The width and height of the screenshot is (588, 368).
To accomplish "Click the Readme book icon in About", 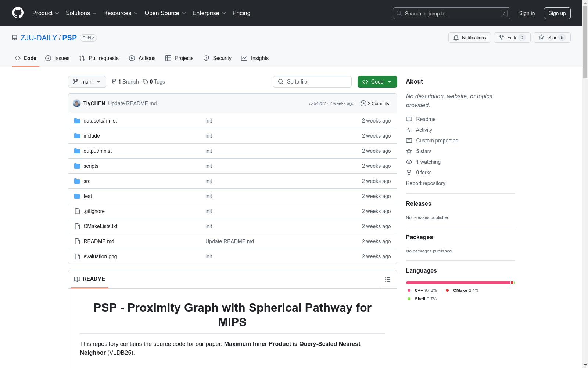I will click(409, 119).
